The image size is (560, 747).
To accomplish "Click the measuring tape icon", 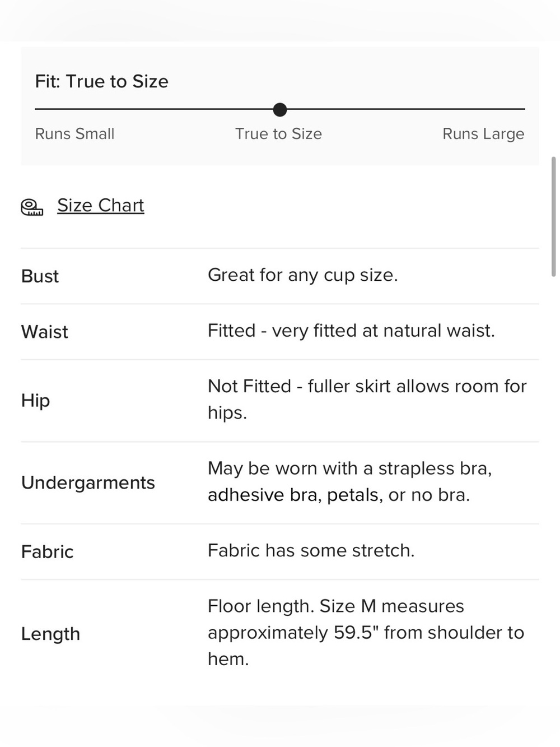I will [32, 207].
